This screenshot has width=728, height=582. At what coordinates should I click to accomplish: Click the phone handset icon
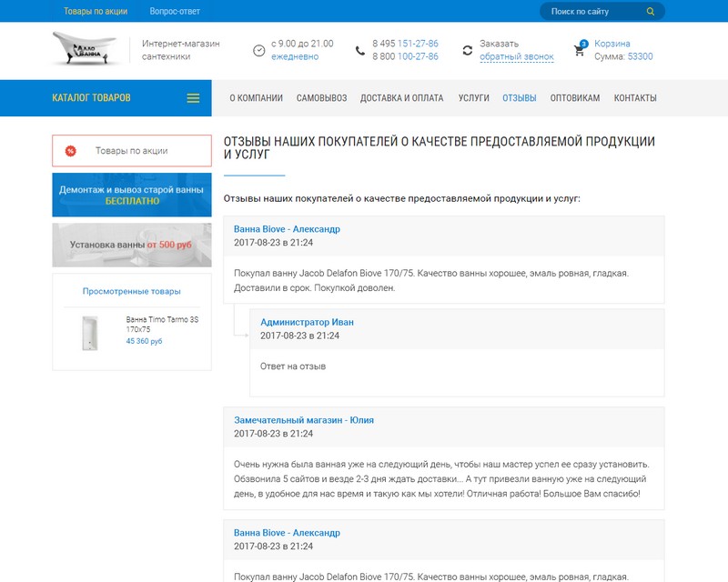tap(360, 50)
